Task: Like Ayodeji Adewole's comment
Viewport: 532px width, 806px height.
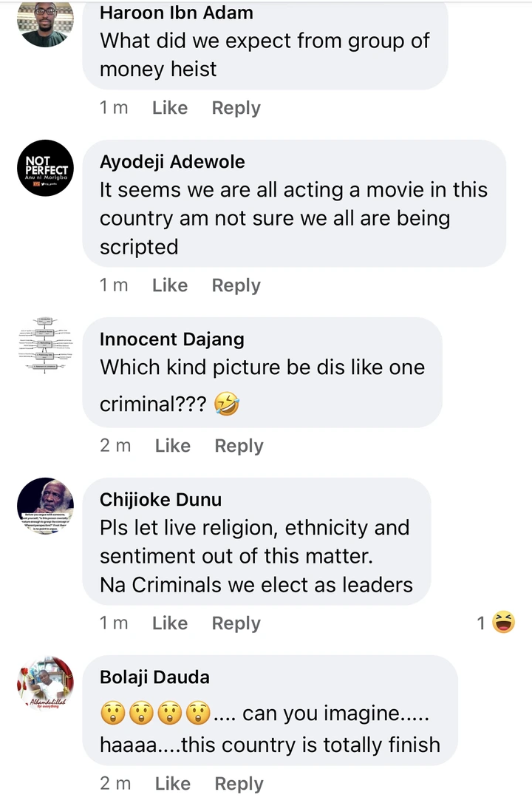Action: coord(170,285)
